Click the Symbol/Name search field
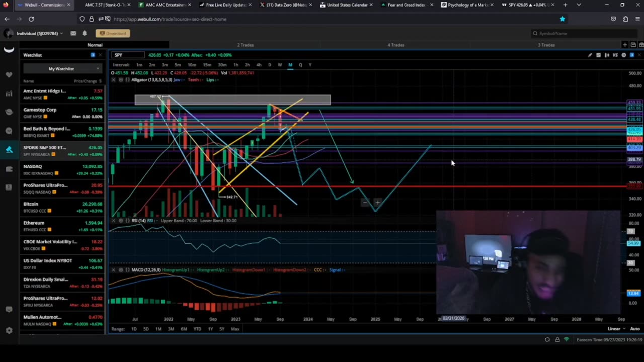The width and height of the screenshot is (644, 362). pyautogui.click(x=585, y=33)
